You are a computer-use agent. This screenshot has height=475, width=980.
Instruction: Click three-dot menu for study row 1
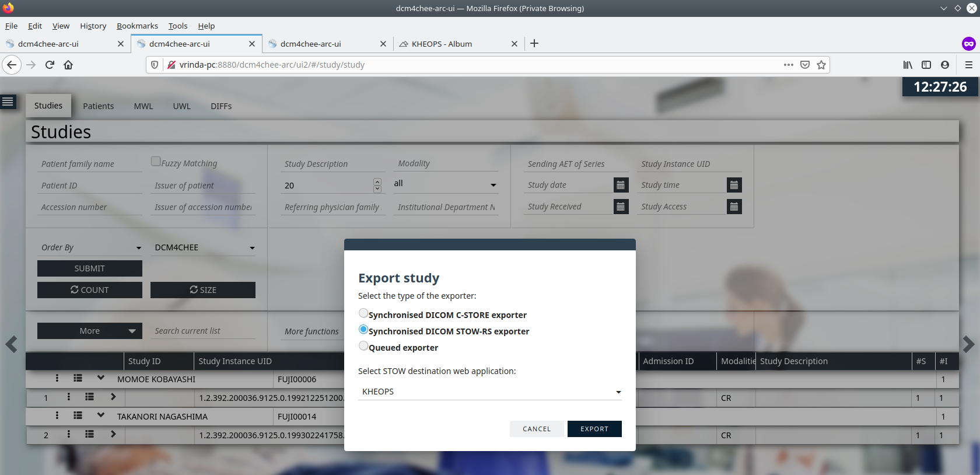click(69, 397)
